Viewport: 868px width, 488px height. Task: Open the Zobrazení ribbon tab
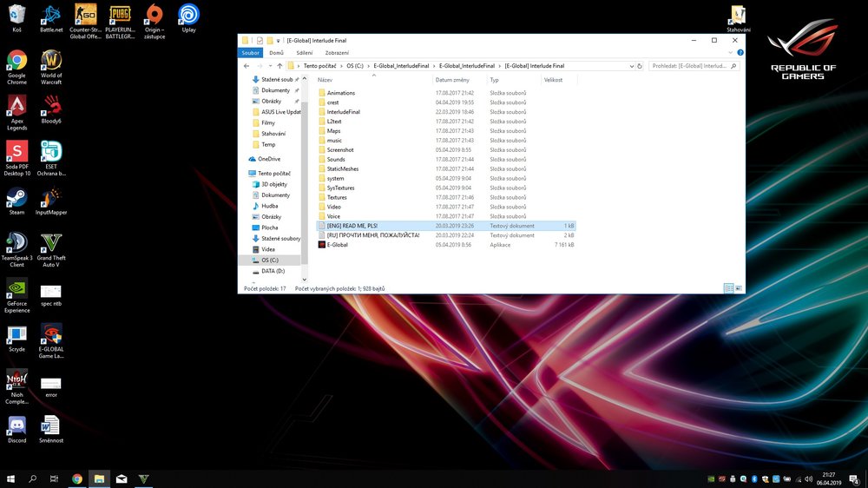point(337,53)
